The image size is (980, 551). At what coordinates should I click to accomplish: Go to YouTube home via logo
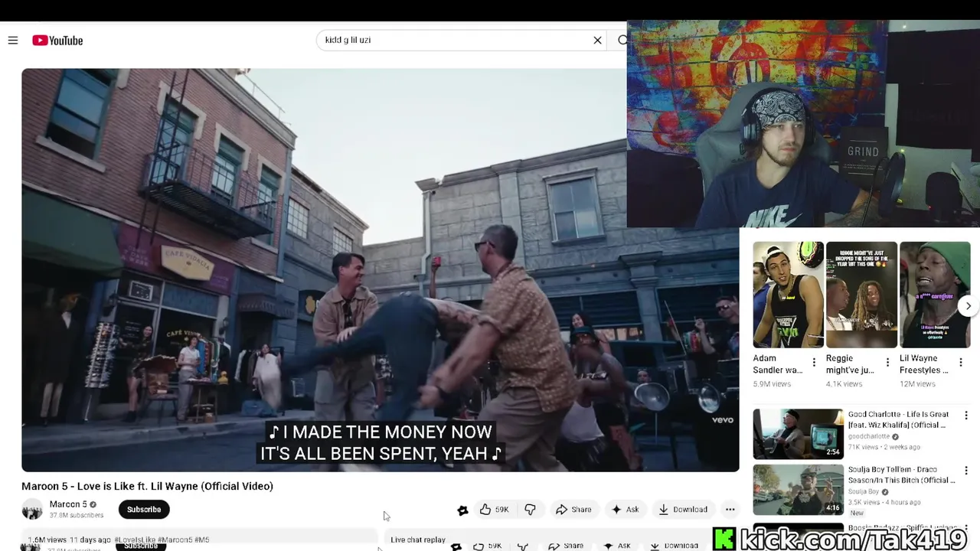pyautogui.click(x=57, y=41)
